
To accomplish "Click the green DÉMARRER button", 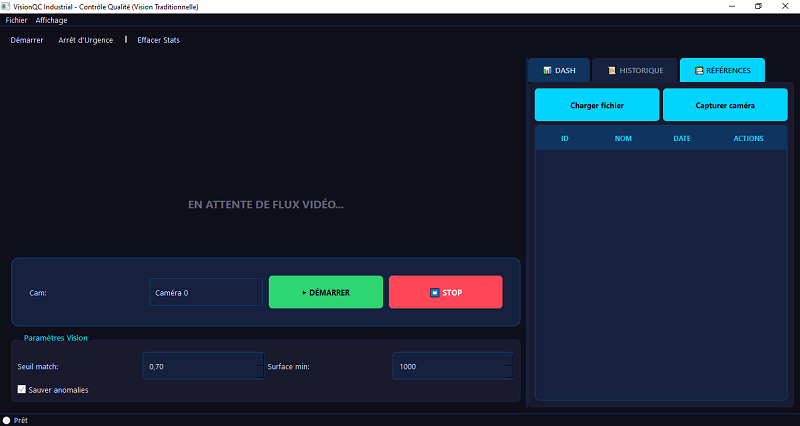I will point(325,292).
